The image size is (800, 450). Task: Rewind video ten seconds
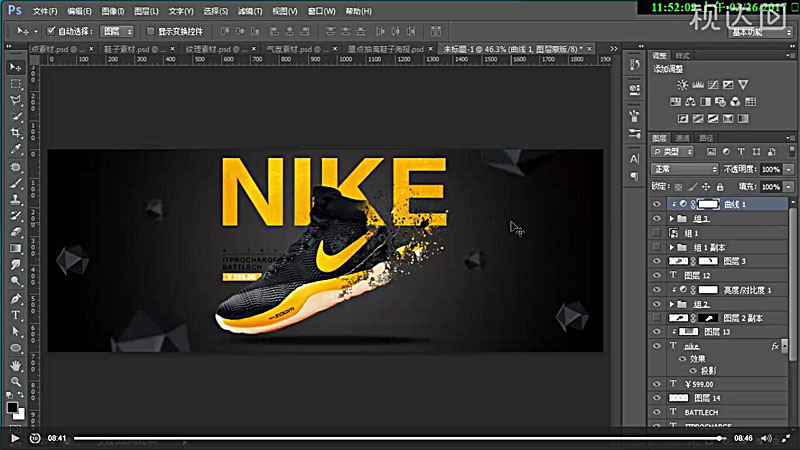[x=35, y=438]
